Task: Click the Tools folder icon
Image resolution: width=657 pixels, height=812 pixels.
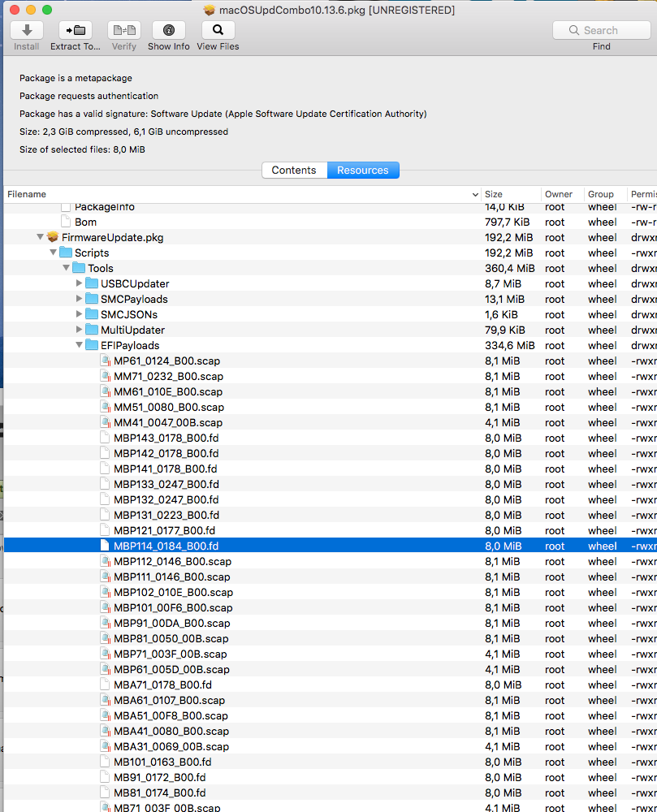Action: click(x=79, y=268)
